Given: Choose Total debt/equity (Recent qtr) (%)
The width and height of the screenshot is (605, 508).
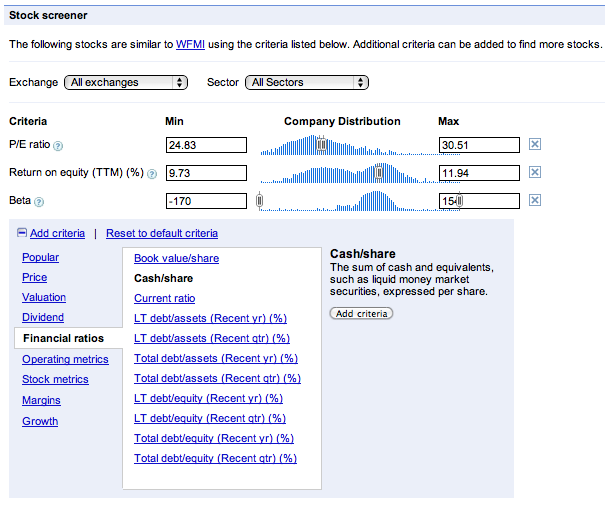Looking at the screenshot, I should tap(215, 459).
